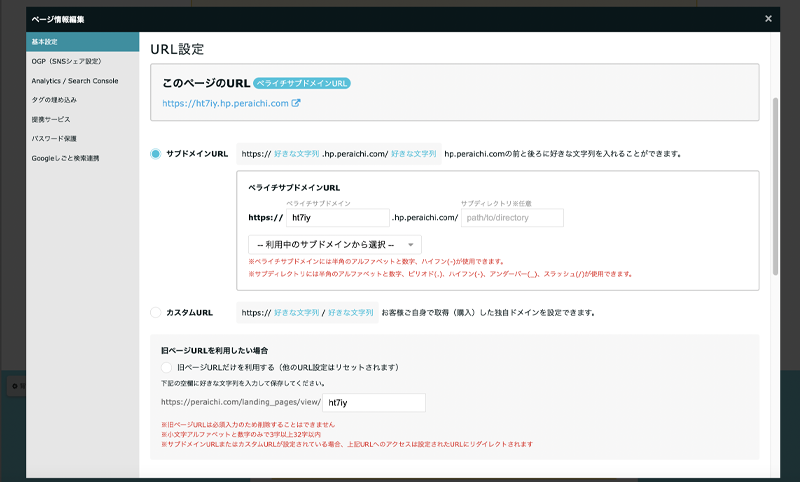Viewport: 800px width, 482px height.
Task: Select the サブドメインURL radio option
Action: tap(155, 154)
